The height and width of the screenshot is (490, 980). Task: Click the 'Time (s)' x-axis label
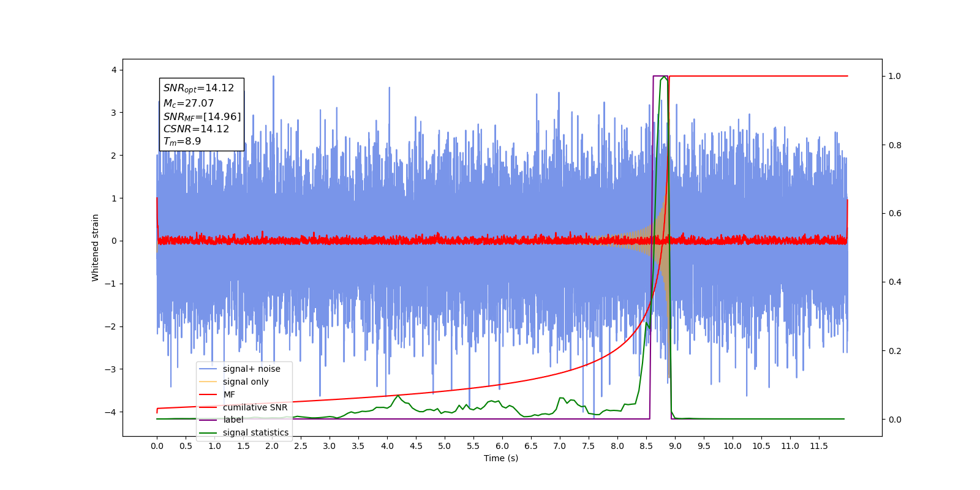[501, 458]
